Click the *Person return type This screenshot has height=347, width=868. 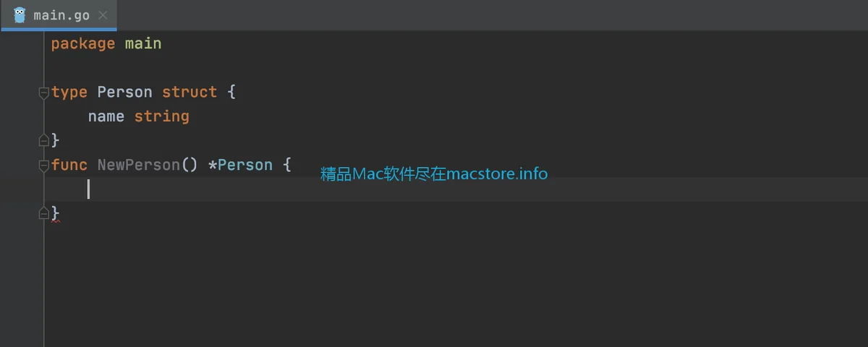click(240, 165)
